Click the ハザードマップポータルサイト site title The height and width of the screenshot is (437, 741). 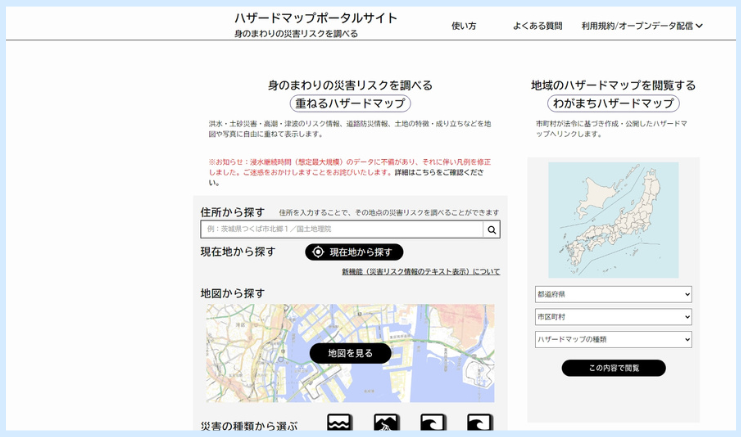click(x=316, y=18)
